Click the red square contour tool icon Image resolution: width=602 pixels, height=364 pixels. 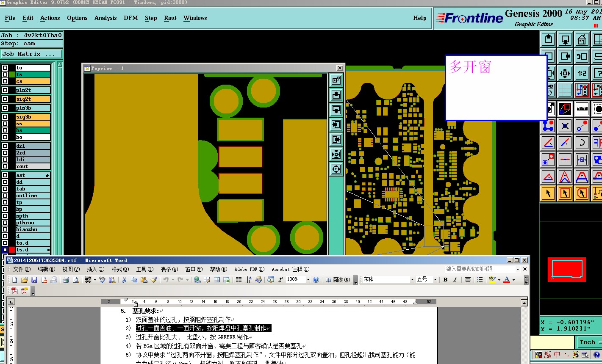pyautogui.click(x=565, y=108)
